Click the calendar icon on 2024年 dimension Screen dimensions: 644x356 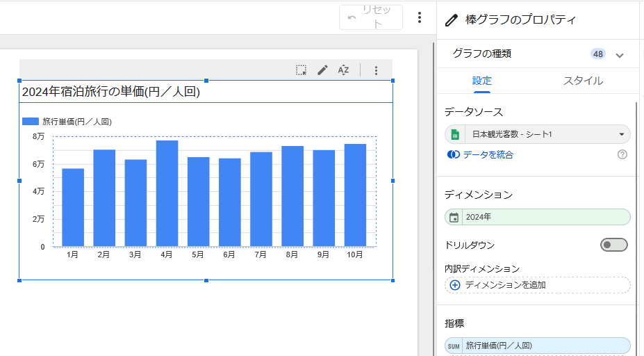(x=454, y=217)
